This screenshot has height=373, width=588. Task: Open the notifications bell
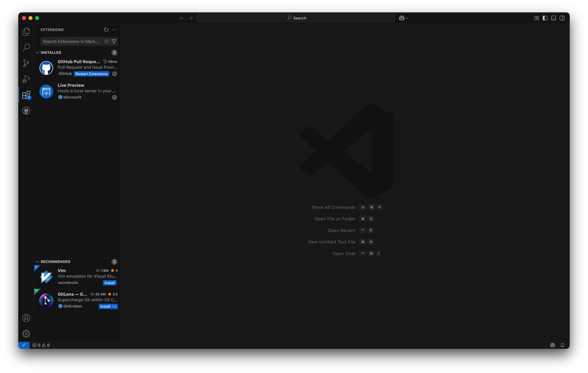pos(562,345)
